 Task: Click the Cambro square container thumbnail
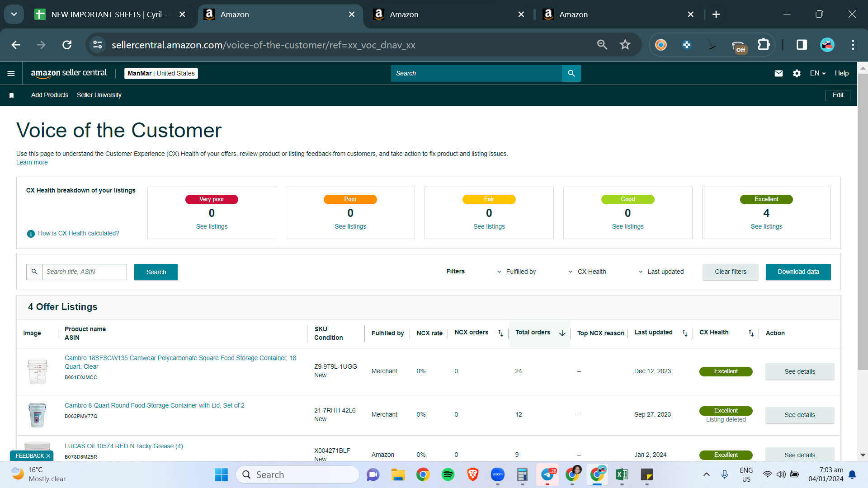[x=38, y=371]
